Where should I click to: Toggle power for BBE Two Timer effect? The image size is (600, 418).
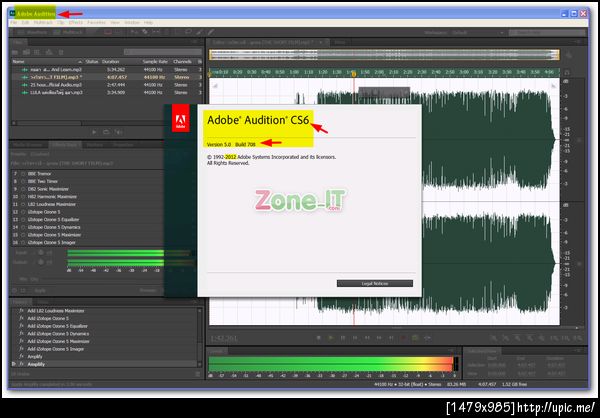click(x=23, y=181)
